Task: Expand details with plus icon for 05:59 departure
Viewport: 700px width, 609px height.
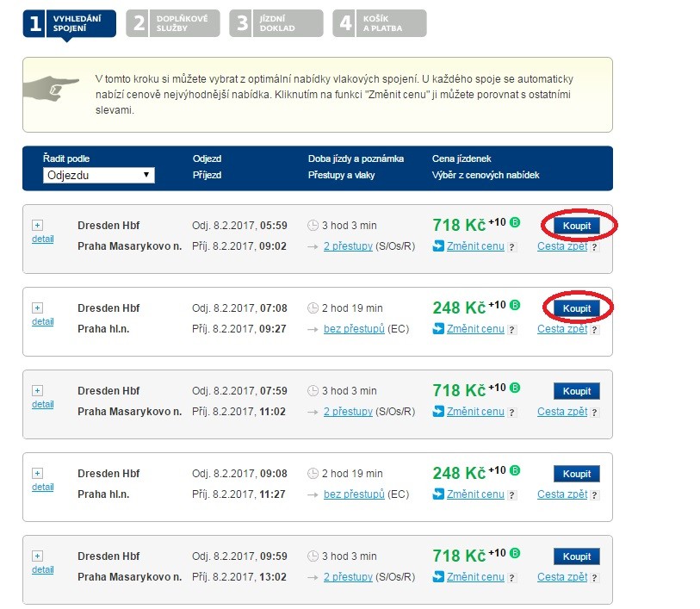Action: [37, 225]
